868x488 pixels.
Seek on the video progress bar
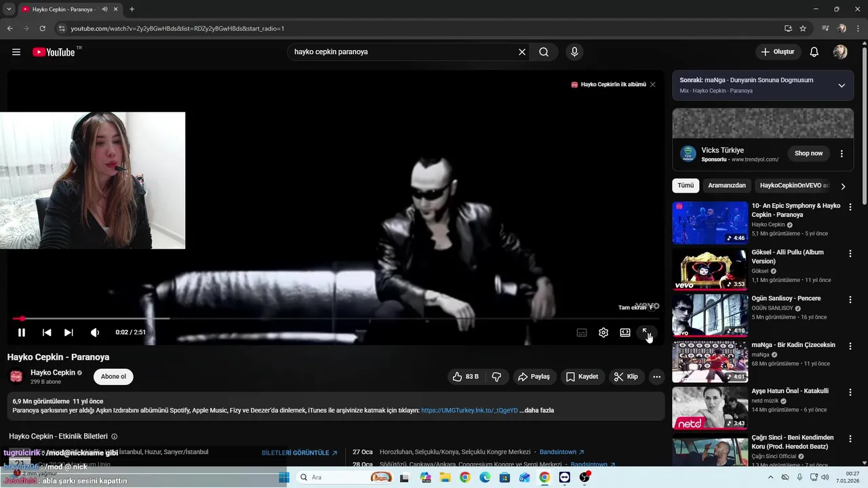point(336,318)
